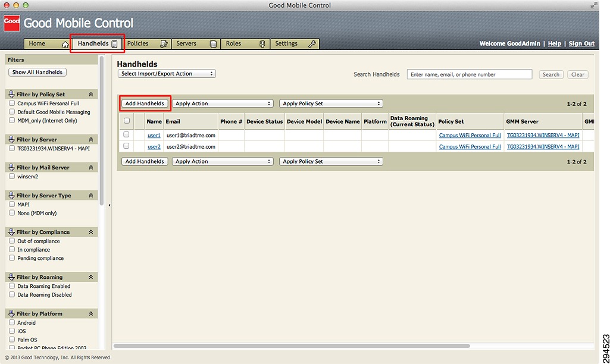The image size is (610, 364).
Task: Focus the Search Handhelds input field
Action: pyautogui.click(x=470, y=75)
